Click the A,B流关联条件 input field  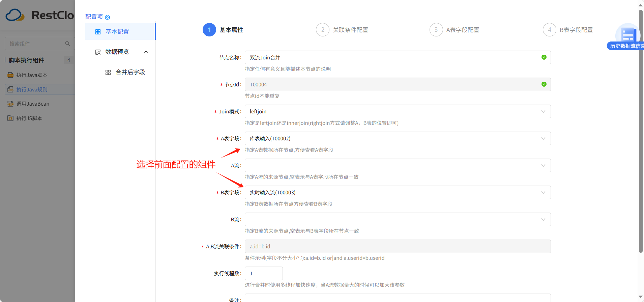click(398, 246)
